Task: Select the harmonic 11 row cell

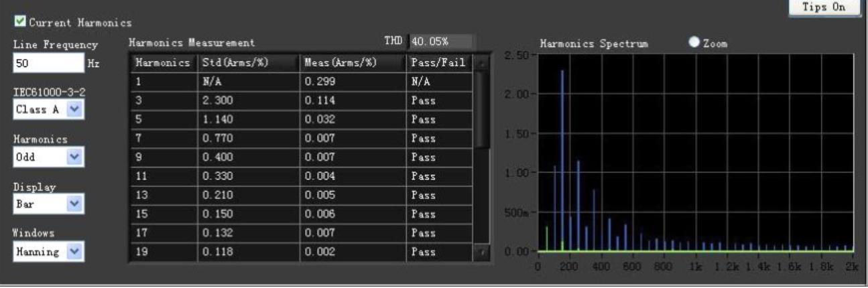Action: pyautogui.click(x=163, y=177)
